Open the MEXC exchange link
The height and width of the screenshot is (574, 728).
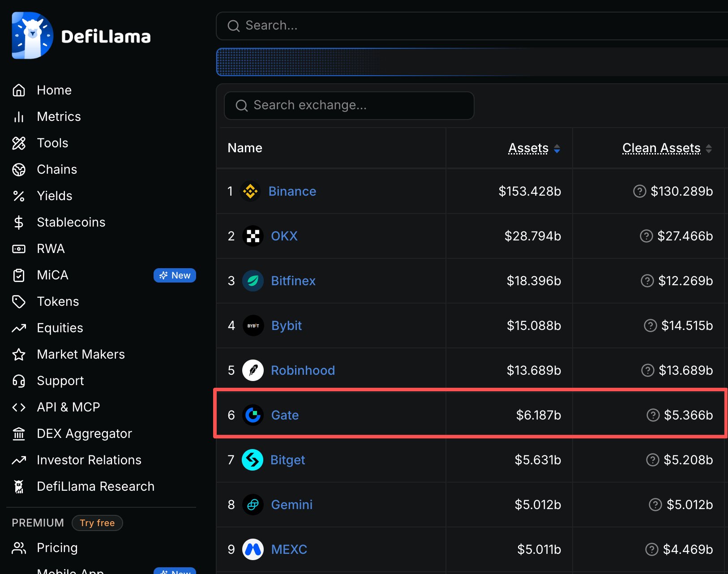(x=289, y=549)
